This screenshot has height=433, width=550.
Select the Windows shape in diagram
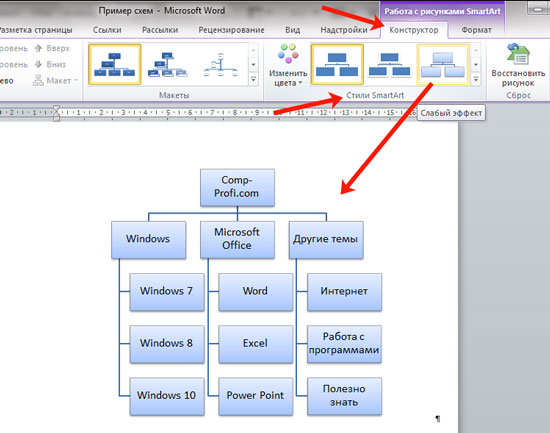pos(148,240)
